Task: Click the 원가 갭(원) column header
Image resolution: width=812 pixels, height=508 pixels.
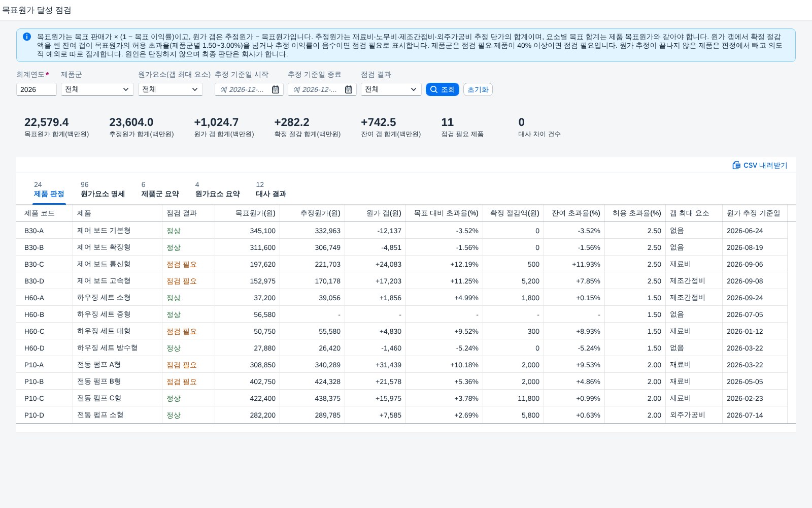Action: [x=376, y=213]
